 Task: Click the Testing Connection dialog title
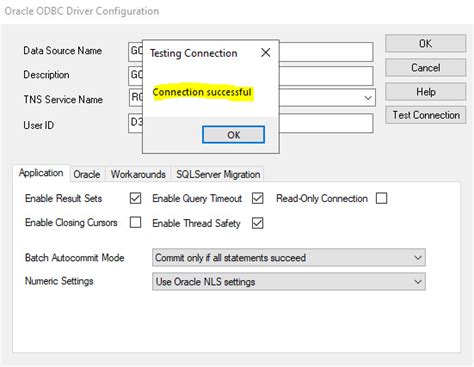[x=194, y=53]
